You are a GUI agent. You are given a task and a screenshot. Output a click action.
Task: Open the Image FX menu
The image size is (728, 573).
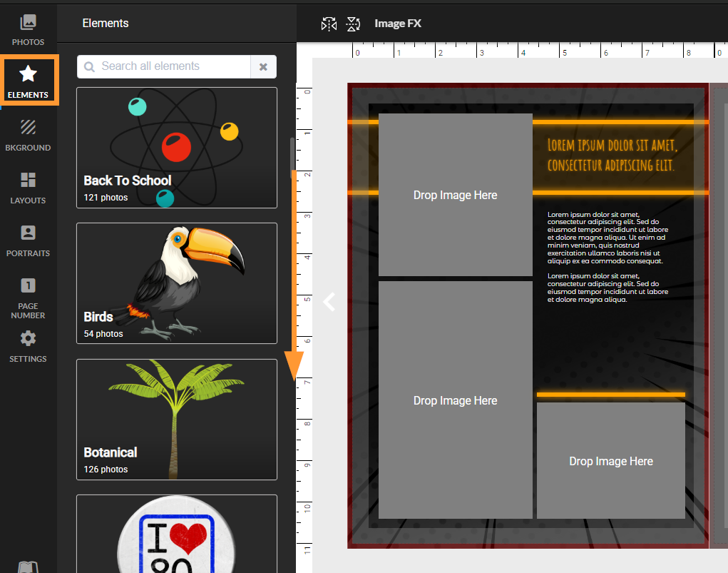click(398, 24)
